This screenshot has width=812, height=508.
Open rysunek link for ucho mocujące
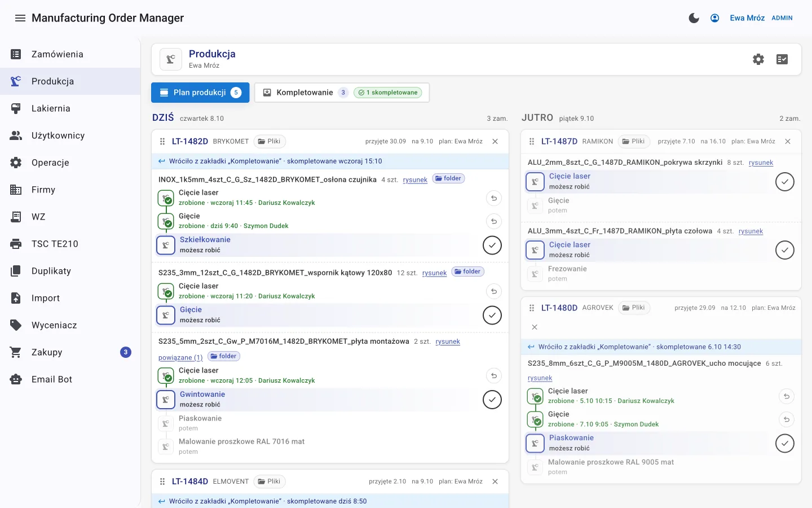(540, 378)
